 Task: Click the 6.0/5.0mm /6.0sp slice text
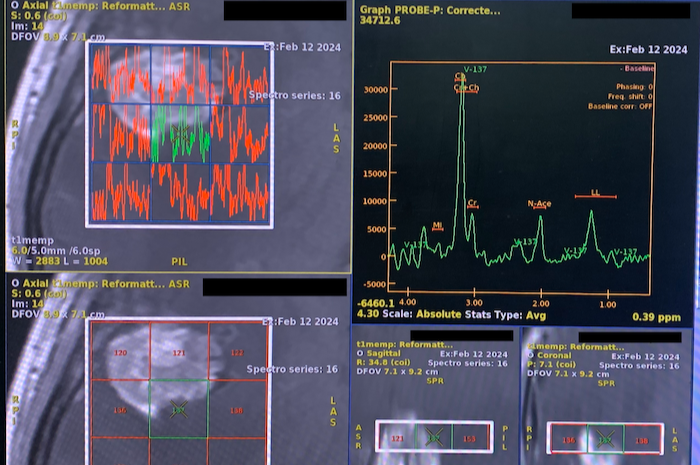(56, 251)
